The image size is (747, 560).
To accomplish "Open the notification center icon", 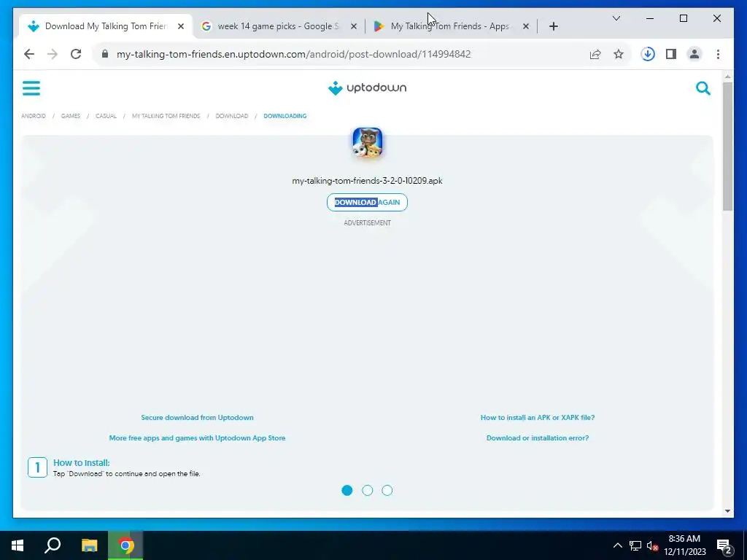I will [x=724, y=546].
